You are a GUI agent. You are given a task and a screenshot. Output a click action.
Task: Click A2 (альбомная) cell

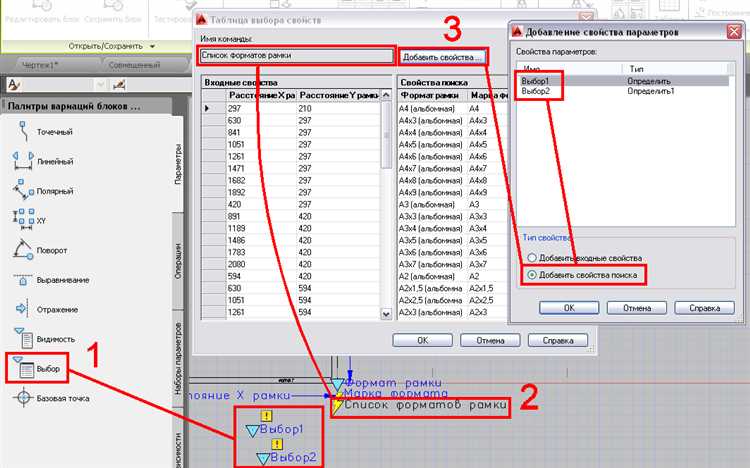[431, 276]
